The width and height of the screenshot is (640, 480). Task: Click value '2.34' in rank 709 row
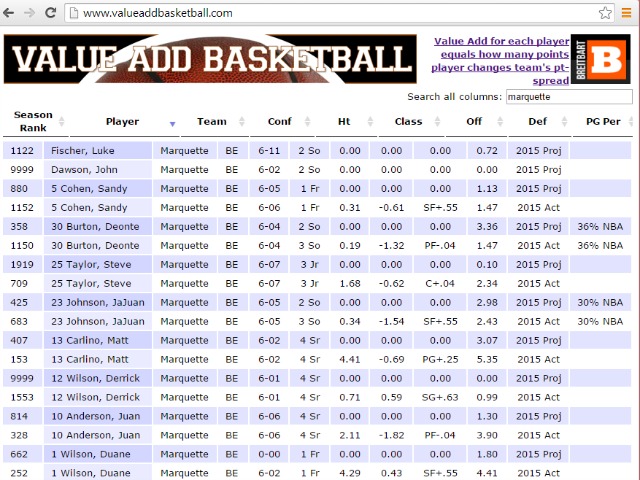tap(487, 283)
